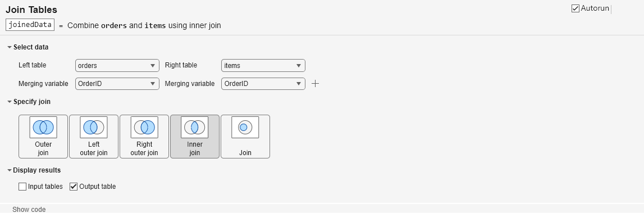The width and height of the screenshot is (644, 213).
Task: Collapse the Display results section
Action: [x=10, y=170]
